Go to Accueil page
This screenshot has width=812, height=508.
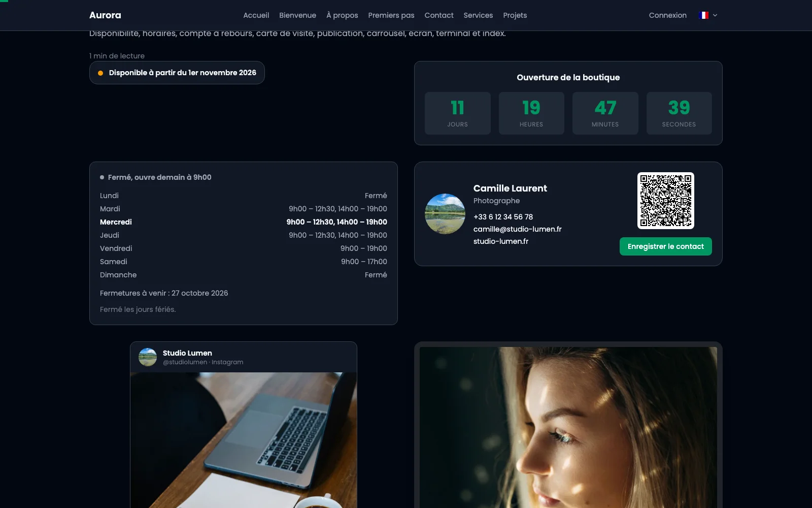pyautogui.click(x=256, y=15)
